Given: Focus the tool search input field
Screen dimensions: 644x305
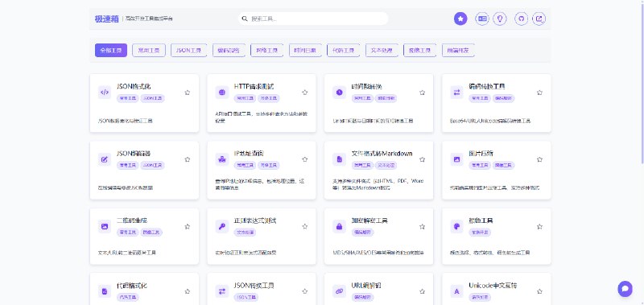Looking at the screenshot, I should tap(313, 19).
